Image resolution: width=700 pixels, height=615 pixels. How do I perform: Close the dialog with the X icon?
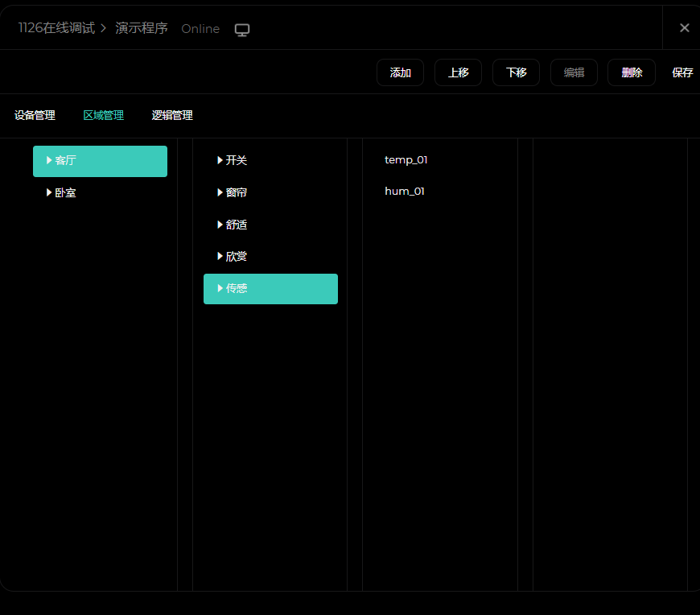click(x=684, y=28)
